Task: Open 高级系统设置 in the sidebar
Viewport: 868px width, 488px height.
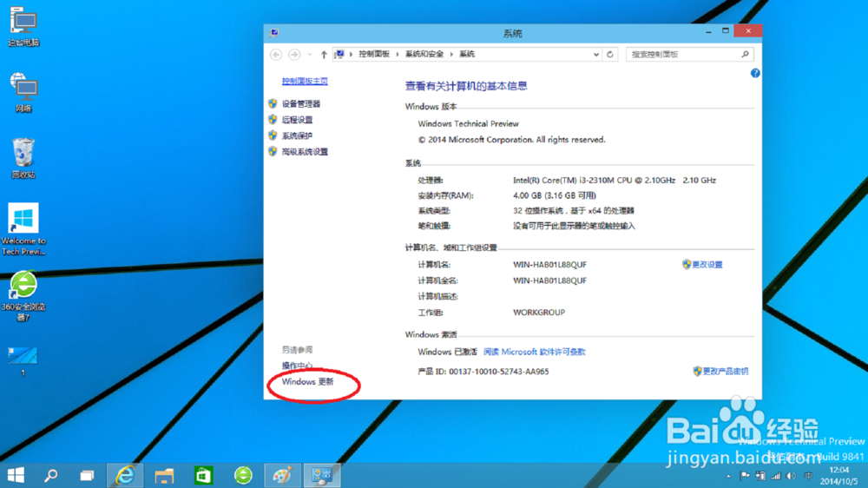Action: click(x=305, y=152)
